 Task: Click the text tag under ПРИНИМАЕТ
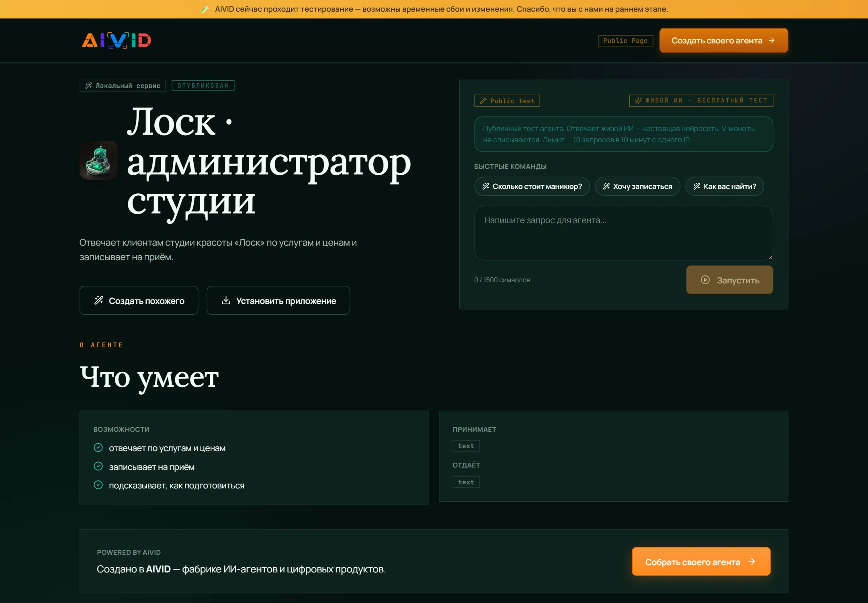click(466, 446)
